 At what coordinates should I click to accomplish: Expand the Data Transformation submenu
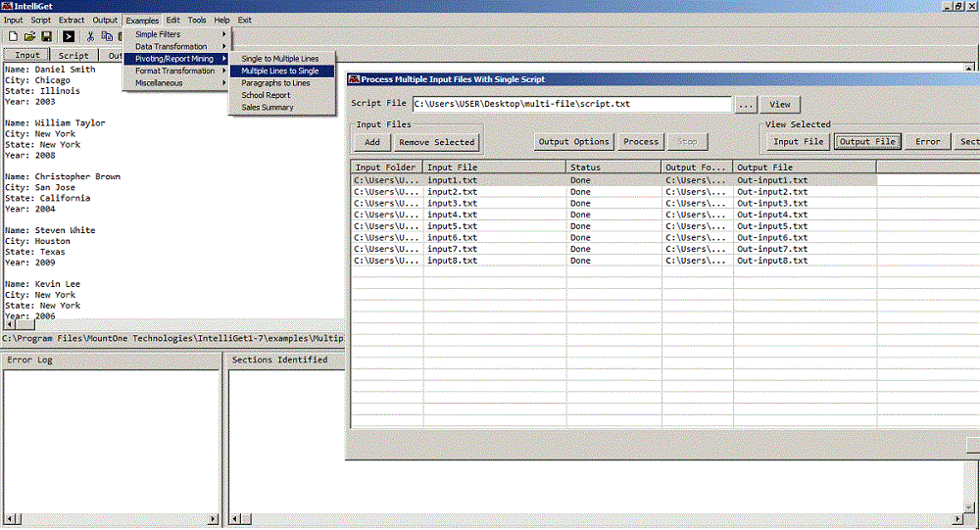click(176, 46)
